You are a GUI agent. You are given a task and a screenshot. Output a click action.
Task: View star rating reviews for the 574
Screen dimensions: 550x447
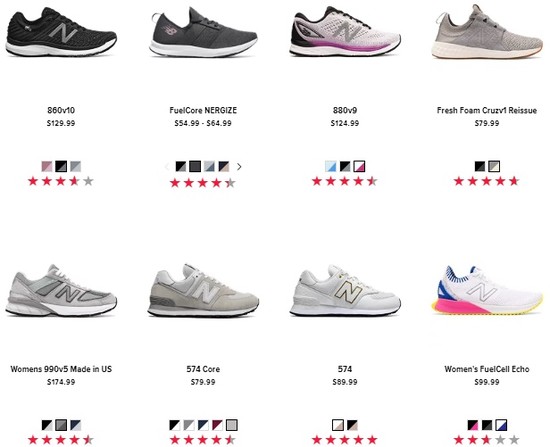[x=345, y=440]
